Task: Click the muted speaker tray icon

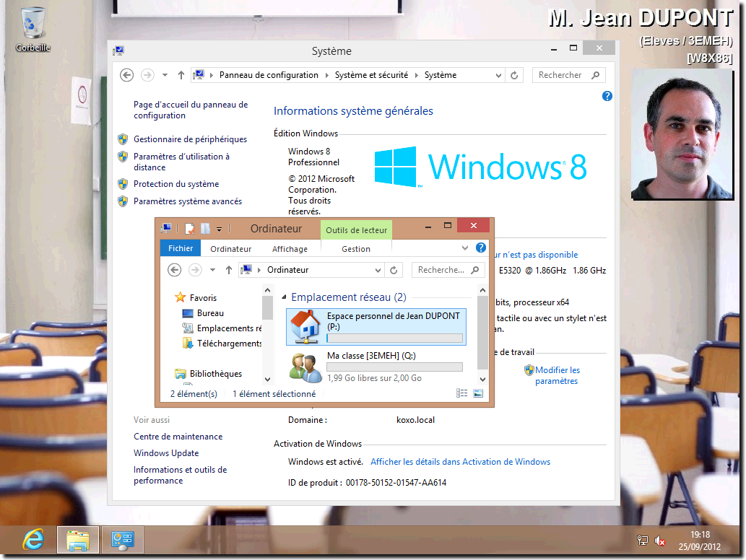Action: [659, 541]
